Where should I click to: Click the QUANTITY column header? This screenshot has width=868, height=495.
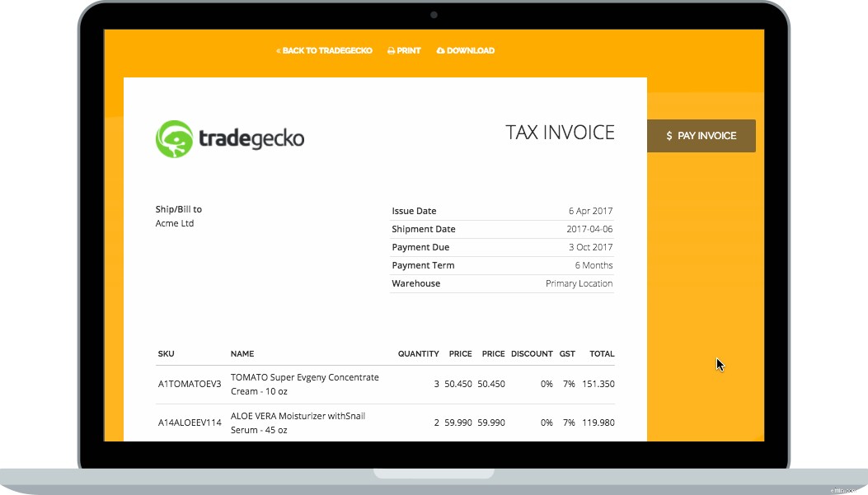click(418, 353)
